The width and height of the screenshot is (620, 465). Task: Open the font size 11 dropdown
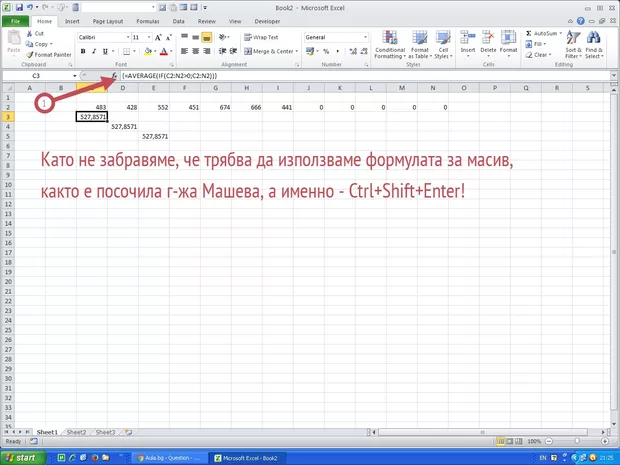coord(149,37)
